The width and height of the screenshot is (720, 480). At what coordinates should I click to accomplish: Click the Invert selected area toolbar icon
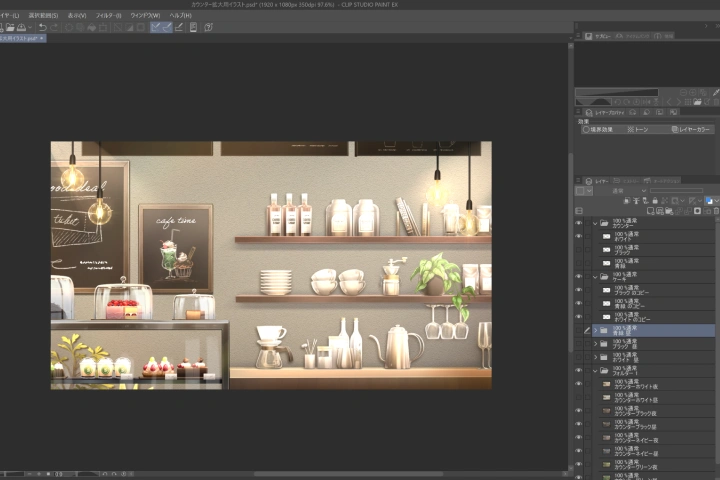click(129, 27)
